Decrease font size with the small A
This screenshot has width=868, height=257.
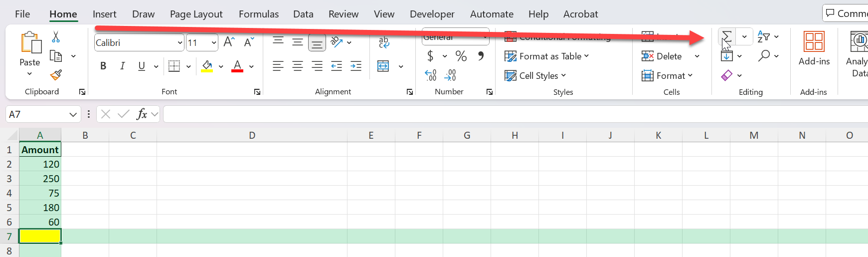point(249,42)
